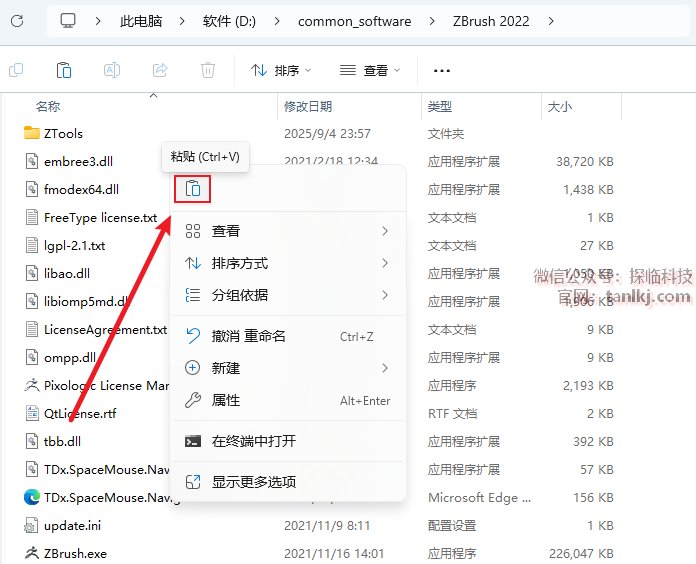Expand the chevron after common_software breadcrumb
The image size is (696, 564).
tap(432, 21)
